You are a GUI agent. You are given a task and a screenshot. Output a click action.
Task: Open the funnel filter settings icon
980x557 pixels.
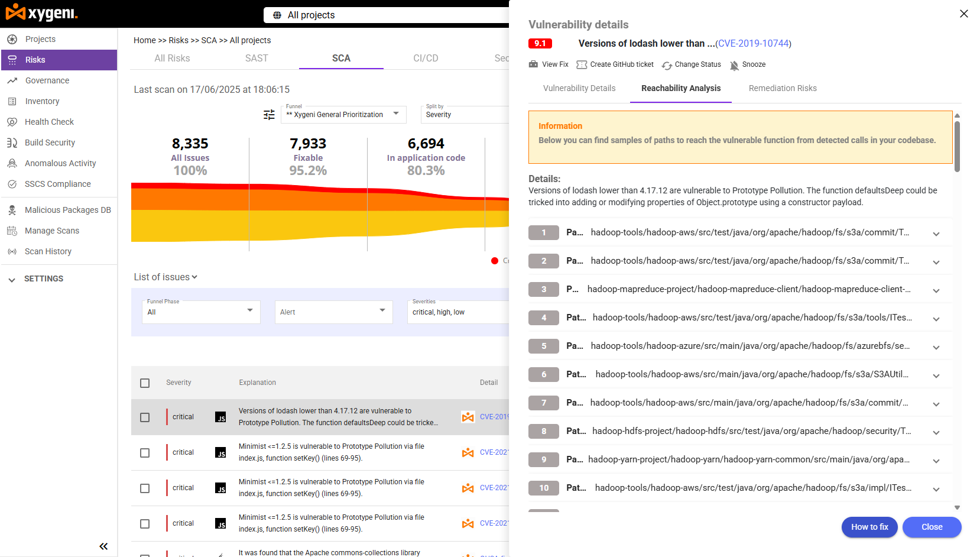click(x=269, y=115)
